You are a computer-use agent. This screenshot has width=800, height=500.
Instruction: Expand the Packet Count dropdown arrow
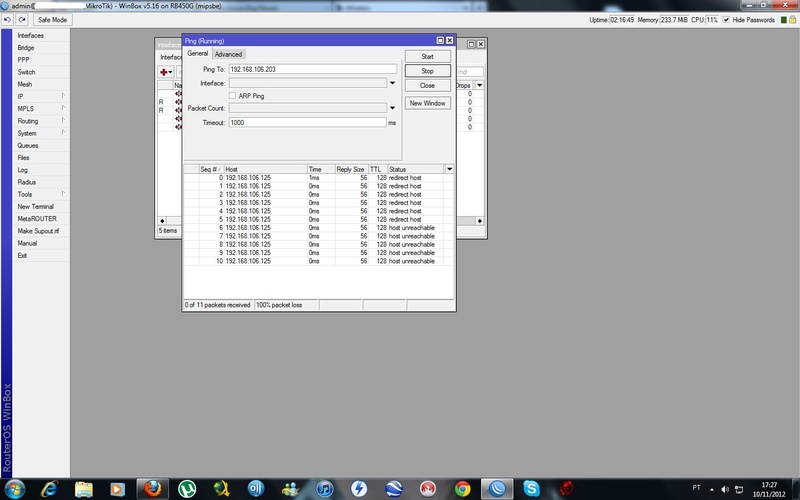click(392, 108)
